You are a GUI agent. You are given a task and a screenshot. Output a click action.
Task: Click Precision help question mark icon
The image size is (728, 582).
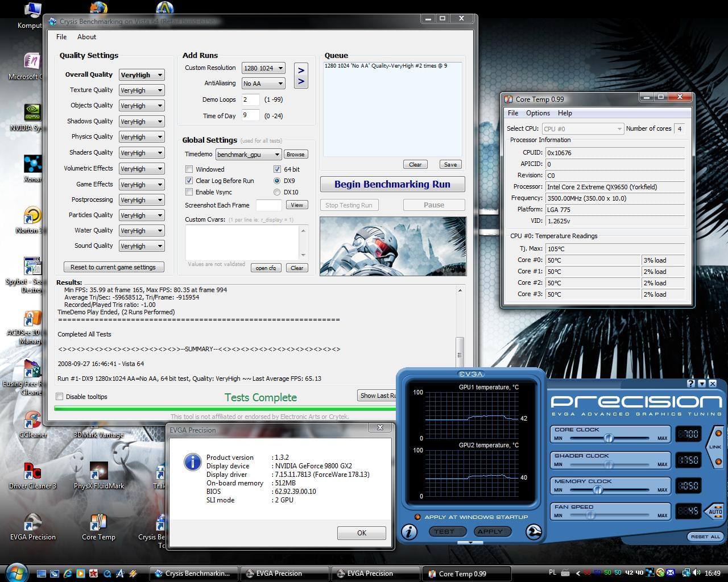coord(691,384)
